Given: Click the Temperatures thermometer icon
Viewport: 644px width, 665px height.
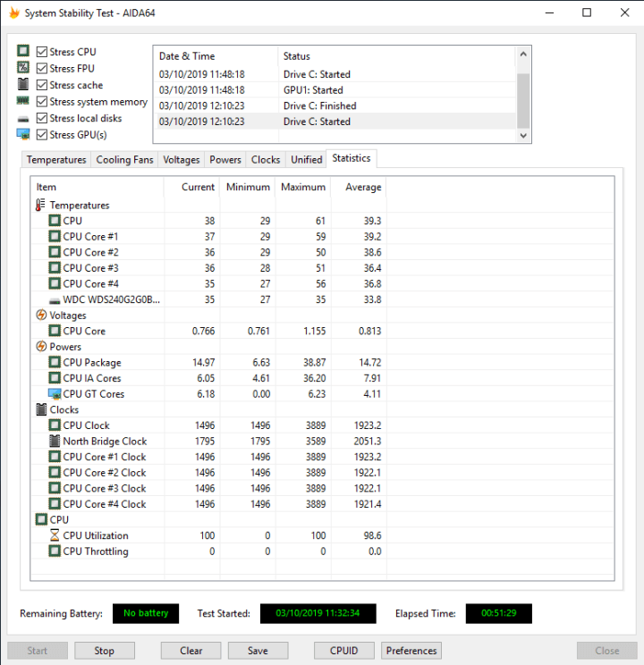Looking at the screenshot, I should pos(40,205).
